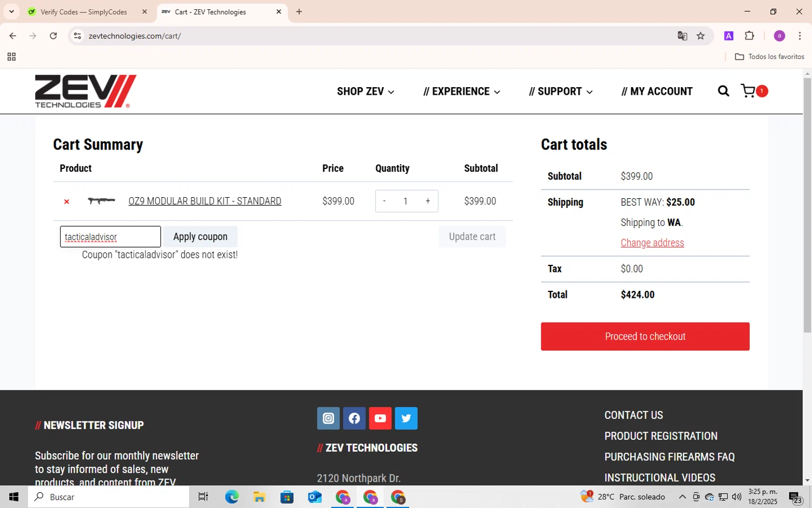Go back with browser back arrow

tap(12, 36)
